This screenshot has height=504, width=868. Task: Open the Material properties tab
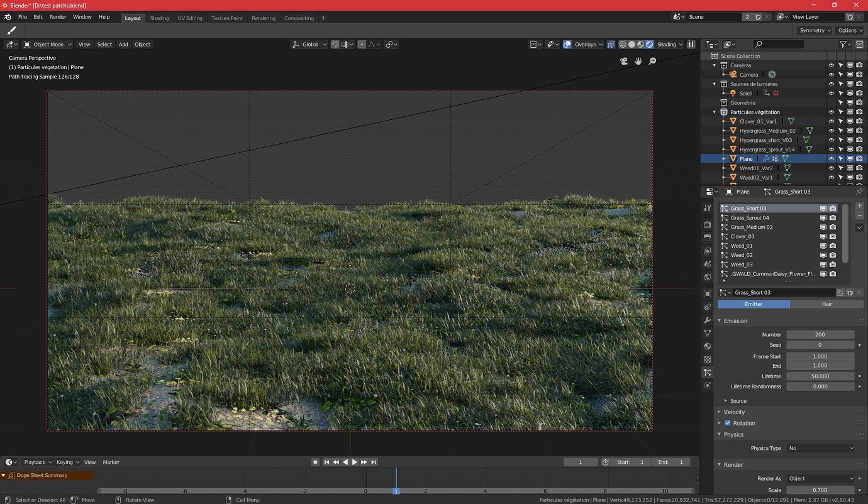708,346
